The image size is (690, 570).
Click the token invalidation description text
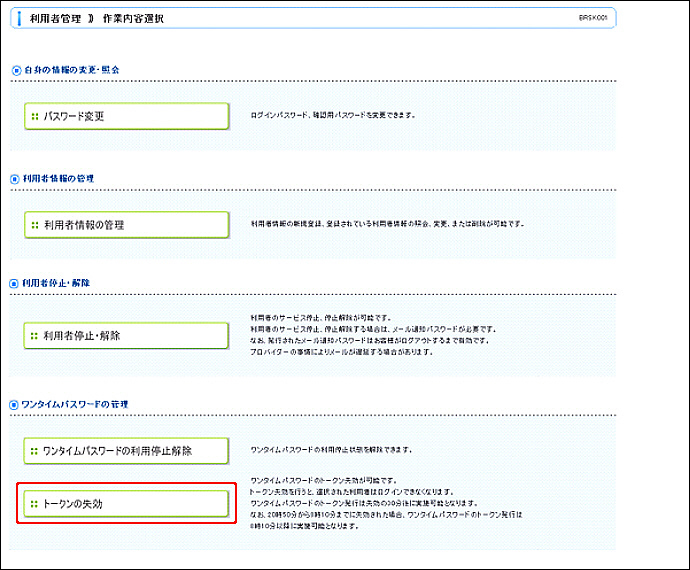click(386, 503)
